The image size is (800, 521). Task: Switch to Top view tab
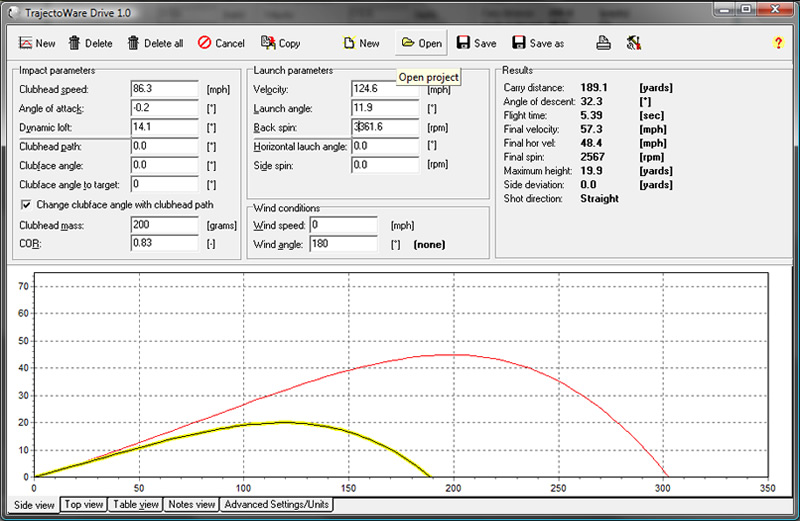pyautogui.click(x=84, y=504)
